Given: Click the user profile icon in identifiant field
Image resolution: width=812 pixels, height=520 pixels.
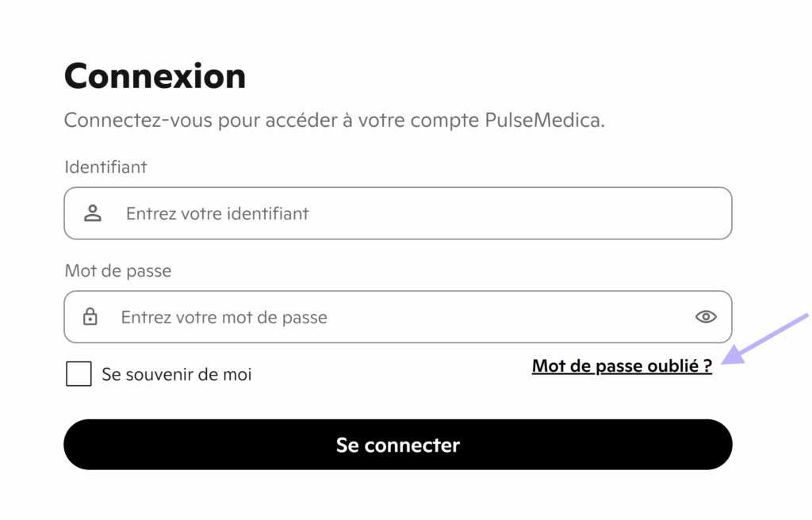Looking at the screenshot, I should point(93,213).
